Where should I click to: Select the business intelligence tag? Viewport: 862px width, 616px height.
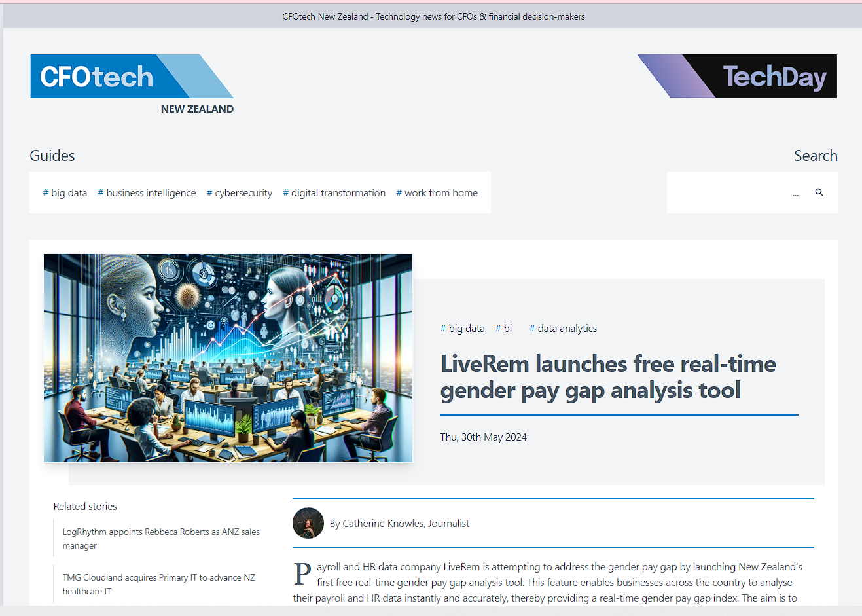pos(147,192)
